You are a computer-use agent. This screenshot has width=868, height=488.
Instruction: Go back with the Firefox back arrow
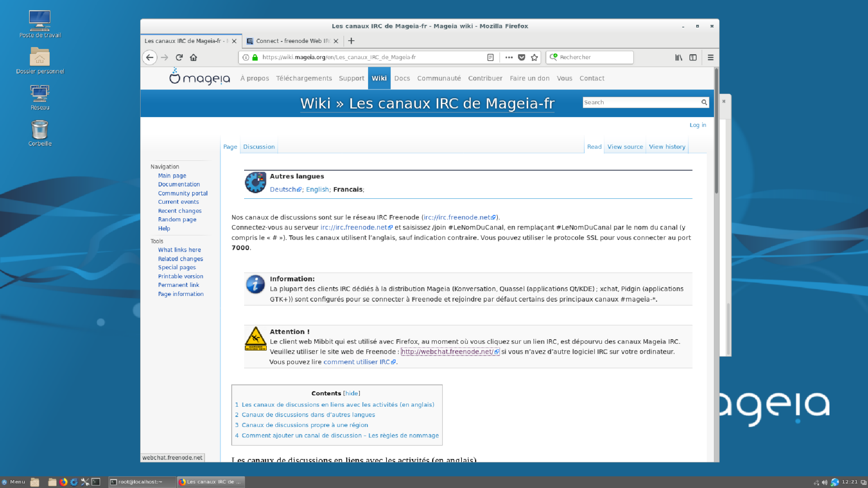coord(150,57)
